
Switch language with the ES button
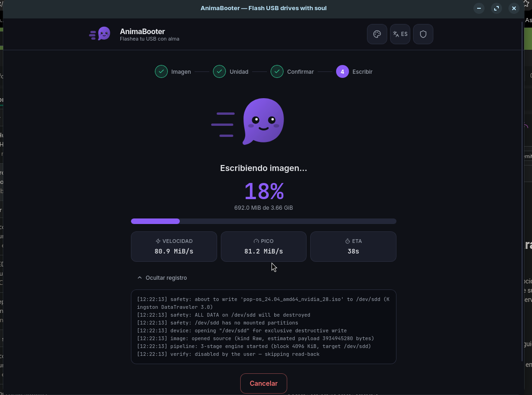pos(400,34)
